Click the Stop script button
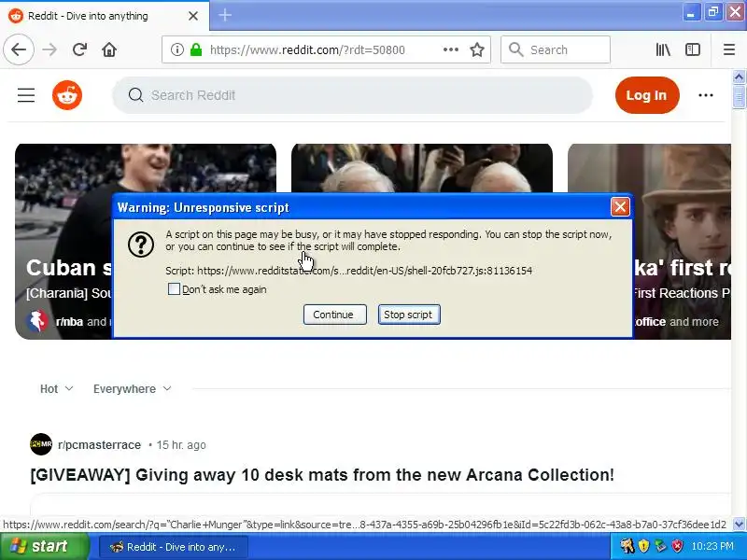 coord(409,315)
